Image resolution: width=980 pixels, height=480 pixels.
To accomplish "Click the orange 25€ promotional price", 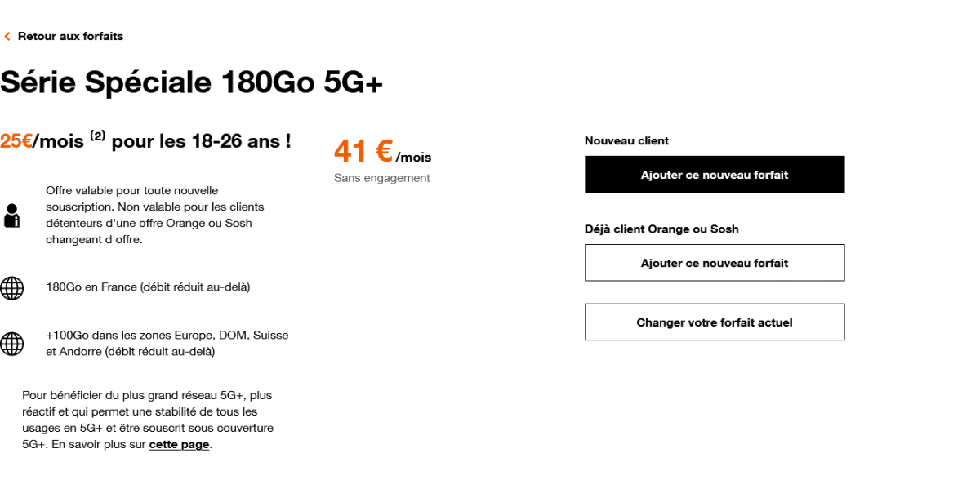I will click(x=16, y=141).
